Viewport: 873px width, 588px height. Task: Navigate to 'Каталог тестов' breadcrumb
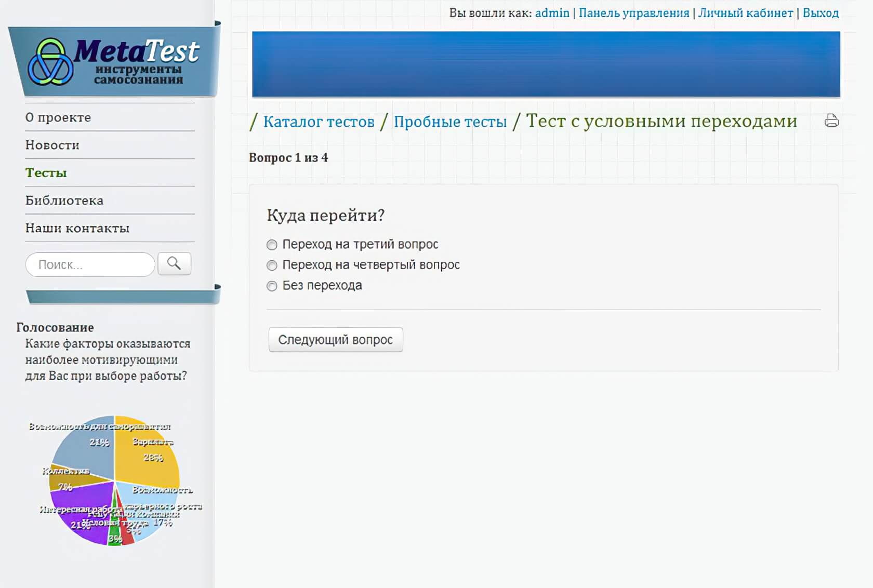(319, 122)
